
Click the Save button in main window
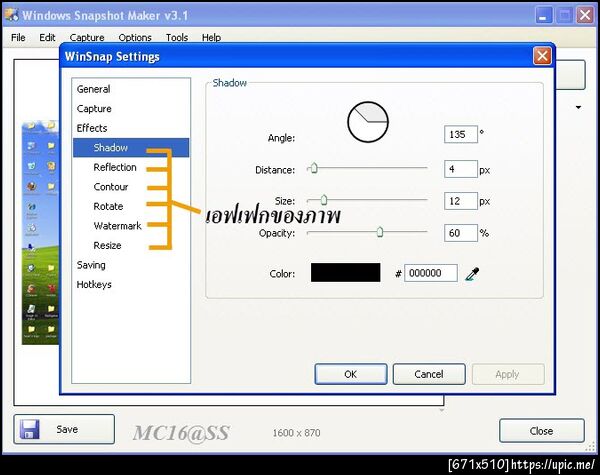click(x=64, y=429)
